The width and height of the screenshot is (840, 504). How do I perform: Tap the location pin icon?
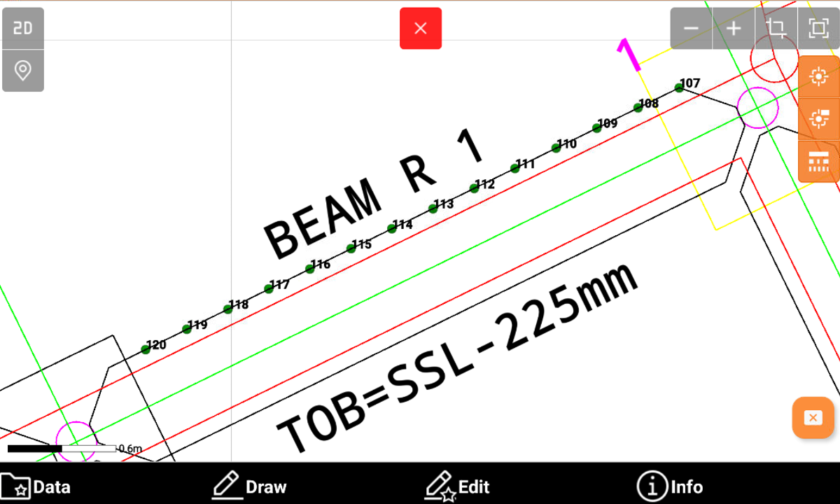pyautogui.click(x=23, y=71)
